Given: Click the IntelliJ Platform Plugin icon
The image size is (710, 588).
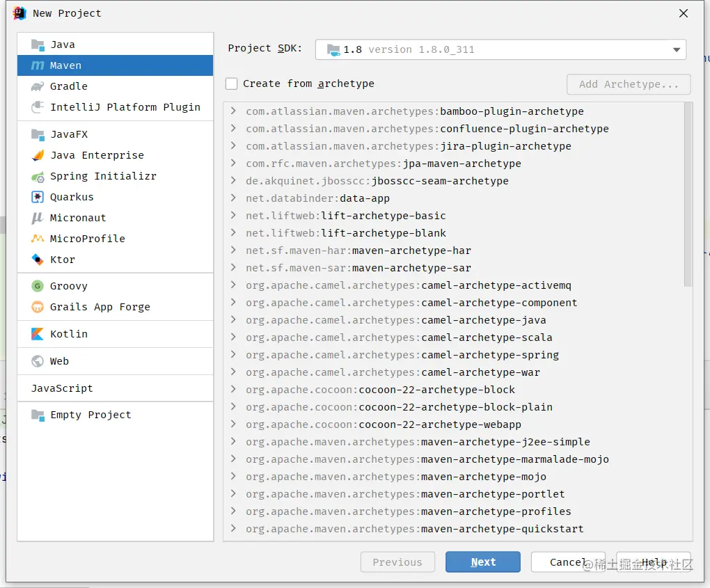Looking at the screenshot, I should click(38, 107).
